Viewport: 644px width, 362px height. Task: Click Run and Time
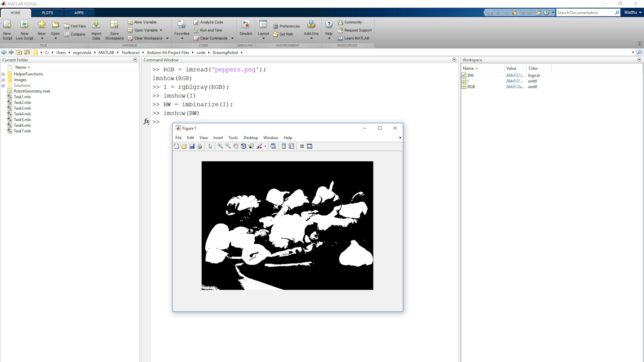(208, 30)
